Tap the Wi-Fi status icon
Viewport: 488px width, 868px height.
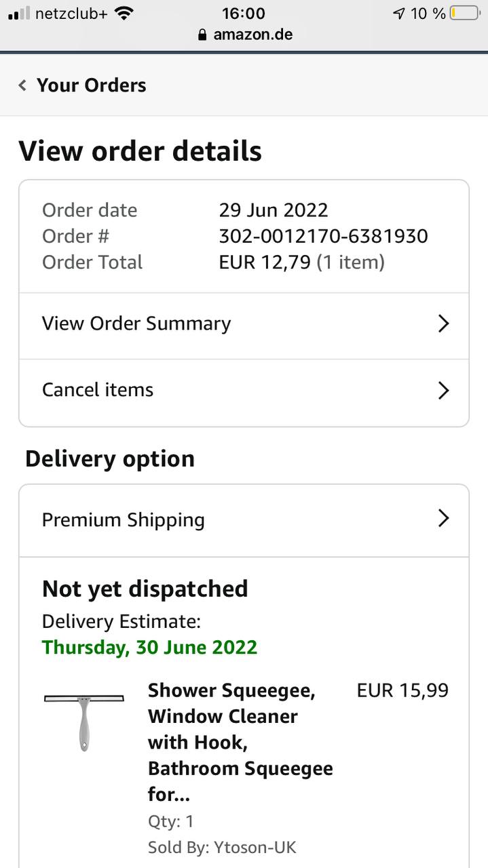[124, 13]
